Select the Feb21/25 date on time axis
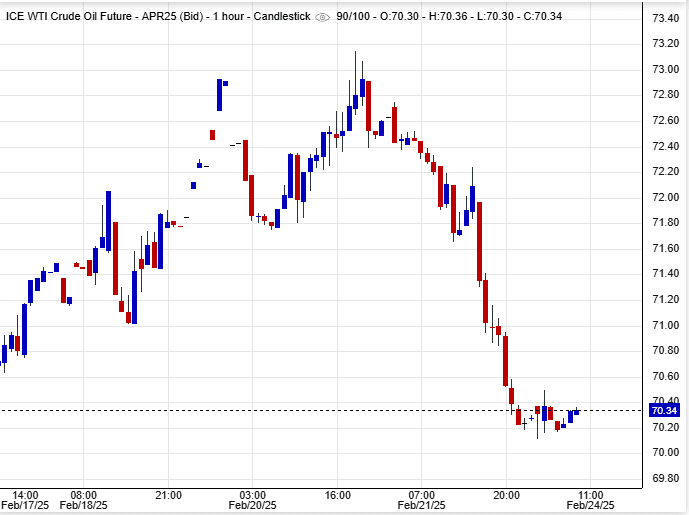The width and height of the screenshot is (689, 515). tap(422, 506)
